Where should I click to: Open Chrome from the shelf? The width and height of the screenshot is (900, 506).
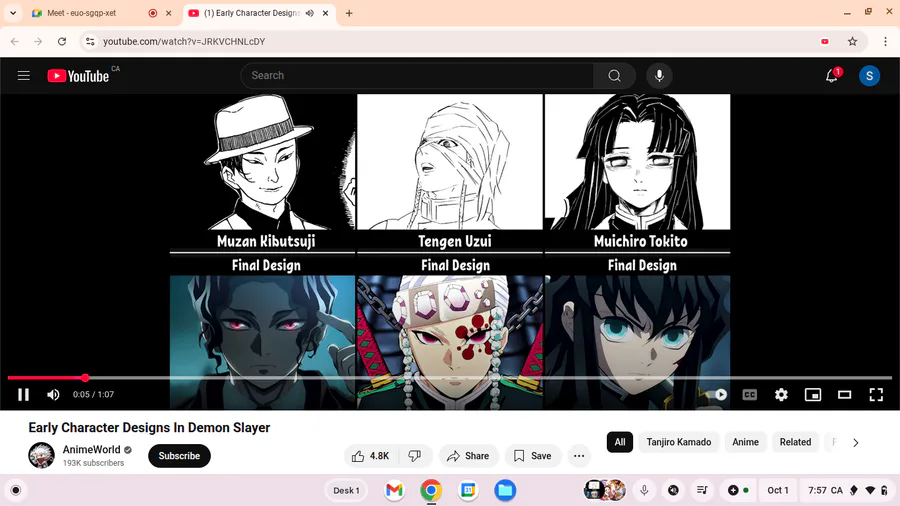coord(431,491)
